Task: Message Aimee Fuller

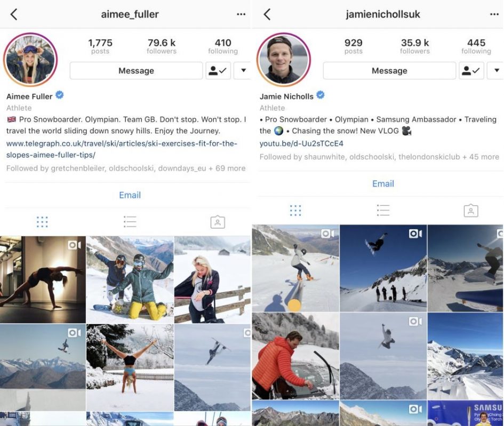Action: pos(137,71)
